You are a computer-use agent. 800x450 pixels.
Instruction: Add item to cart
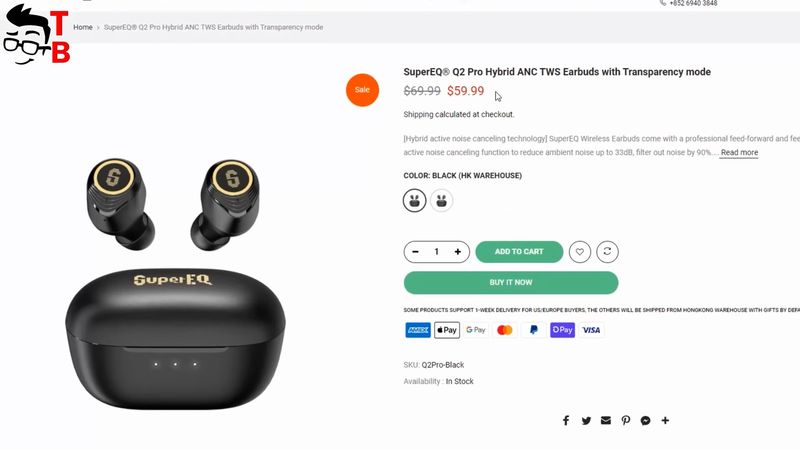519,252
